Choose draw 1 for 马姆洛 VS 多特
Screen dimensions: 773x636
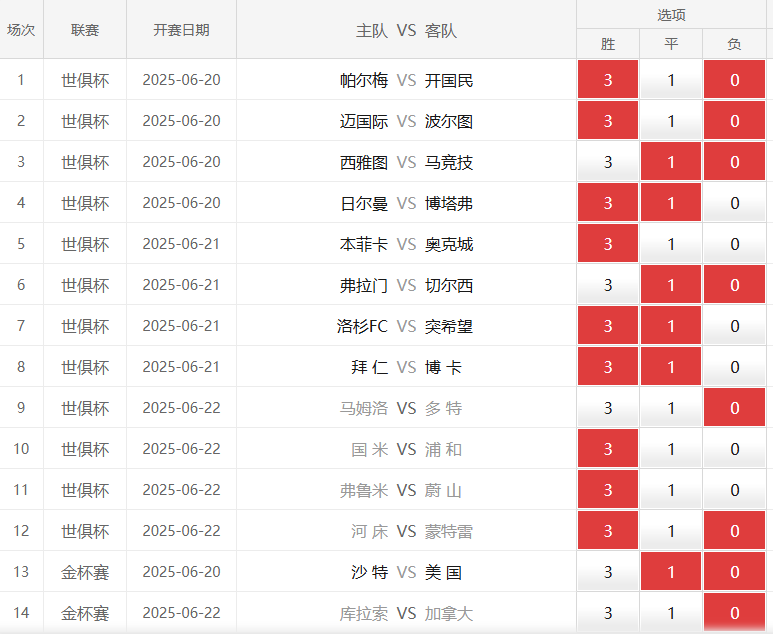point(671,407)
